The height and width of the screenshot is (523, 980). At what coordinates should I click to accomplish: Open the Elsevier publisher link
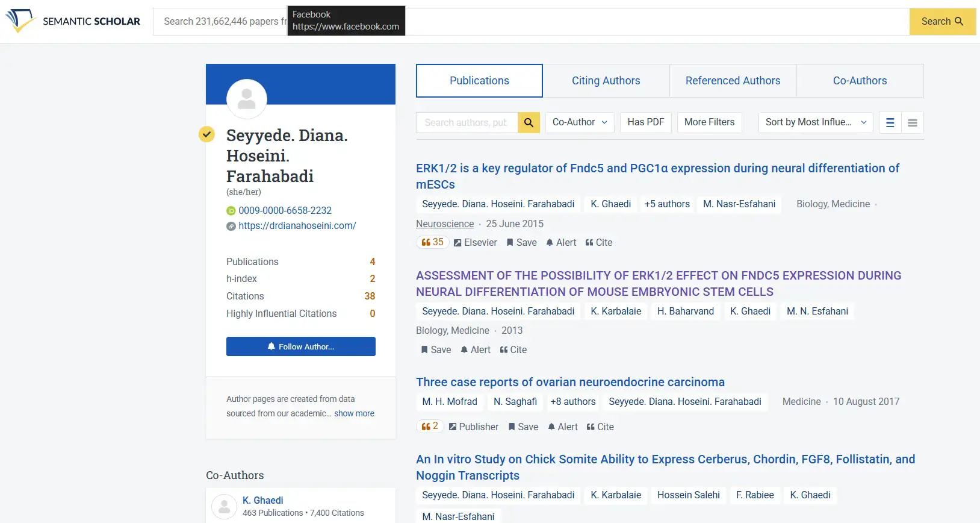476,242
